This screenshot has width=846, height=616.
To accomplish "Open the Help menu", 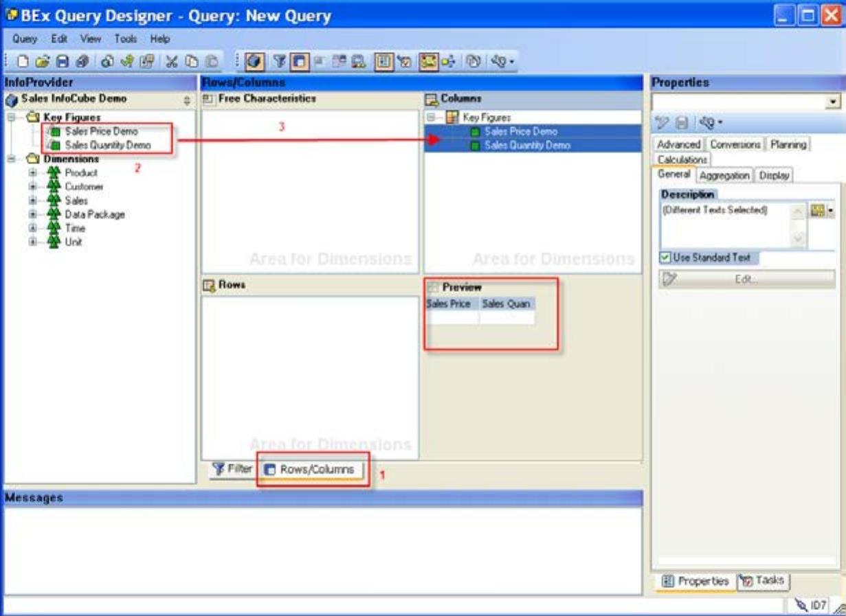I will point(160,39).
